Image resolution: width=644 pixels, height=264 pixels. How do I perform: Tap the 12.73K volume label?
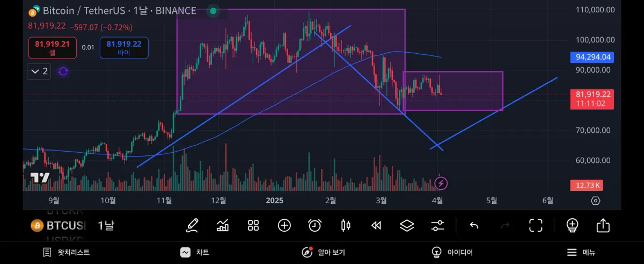[x=588, y=185]
